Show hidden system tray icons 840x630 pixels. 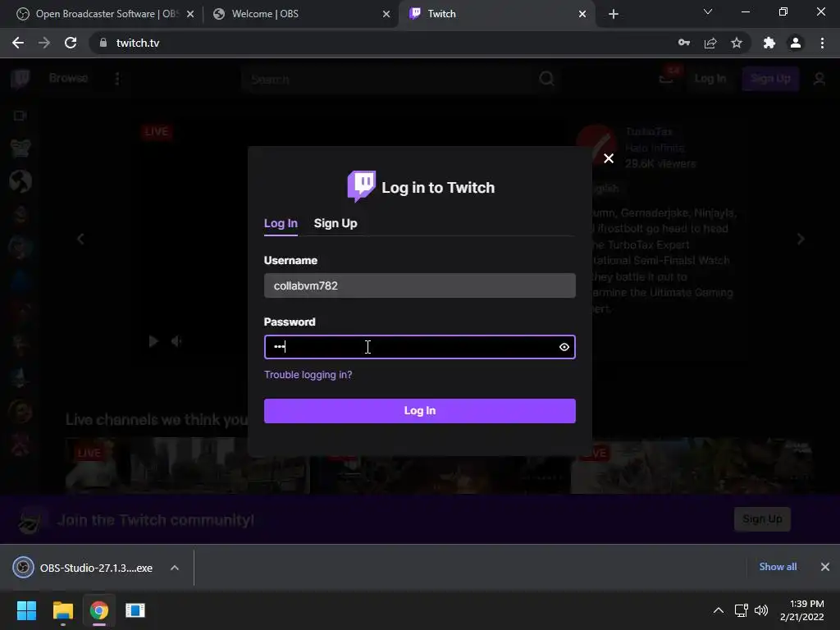tap(719, 610)
